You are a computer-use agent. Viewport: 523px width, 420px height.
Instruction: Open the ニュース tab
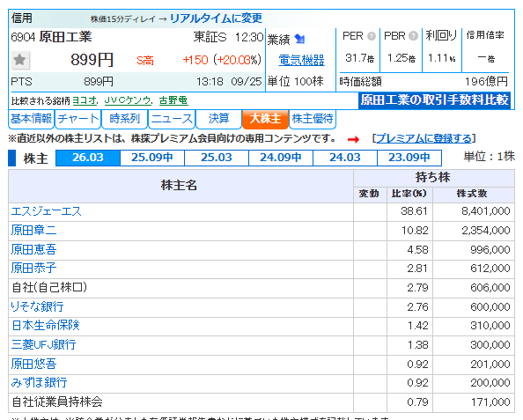(x=172, y=119)
